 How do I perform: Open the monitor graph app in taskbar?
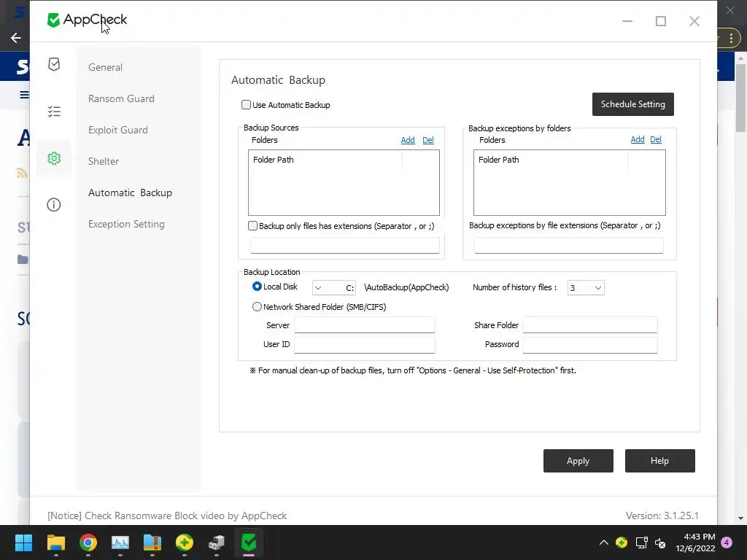coord(120,542)
